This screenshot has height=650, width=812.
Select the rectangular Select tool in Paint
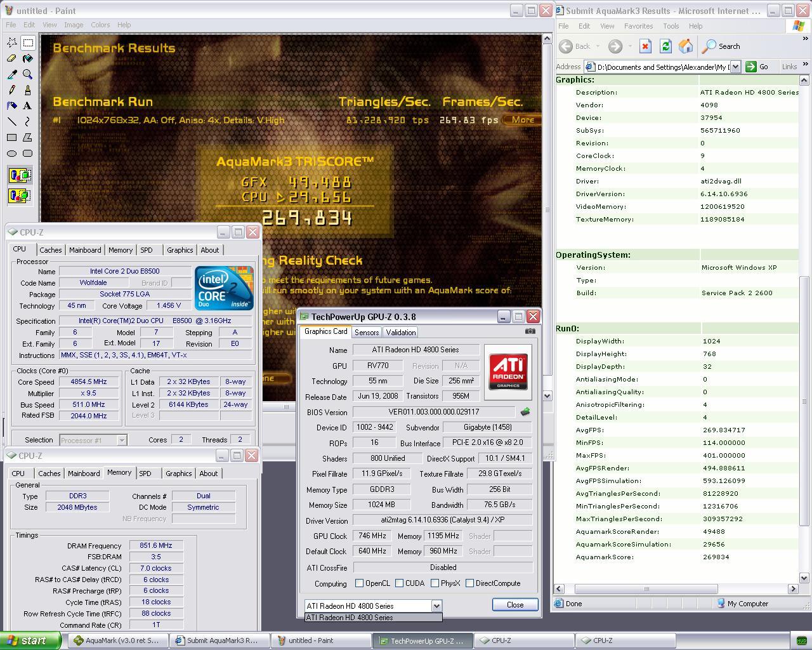click(x=28, y=43)
